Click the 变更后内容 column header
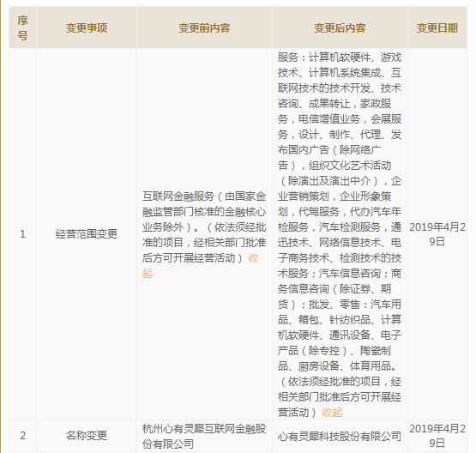 point(340,28)
